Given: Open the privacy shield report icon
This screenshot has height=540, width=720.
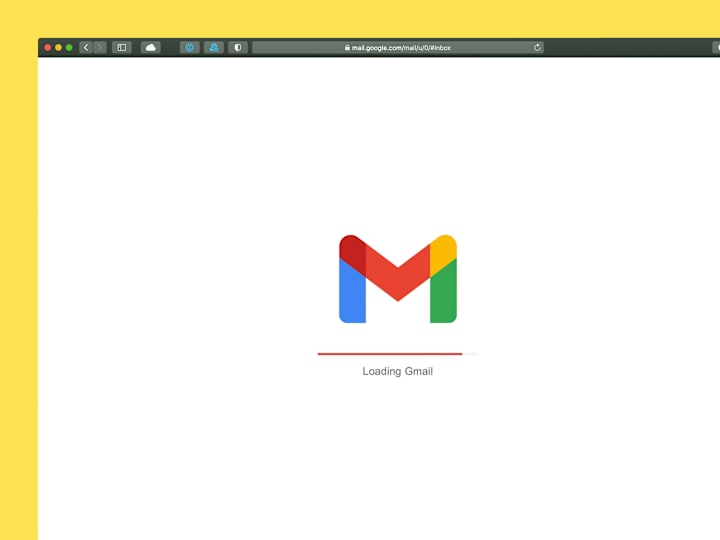Looking at the screenshot, I should tap(238, 47).
